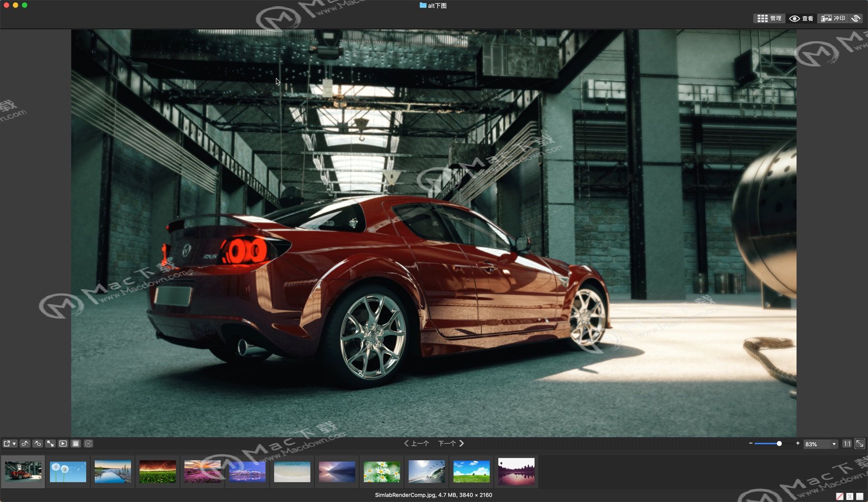Image resolution: width=868 pixels, height=502 pixels.
Task: Rotate image right (clockwise)
Action: pos(38,444)
